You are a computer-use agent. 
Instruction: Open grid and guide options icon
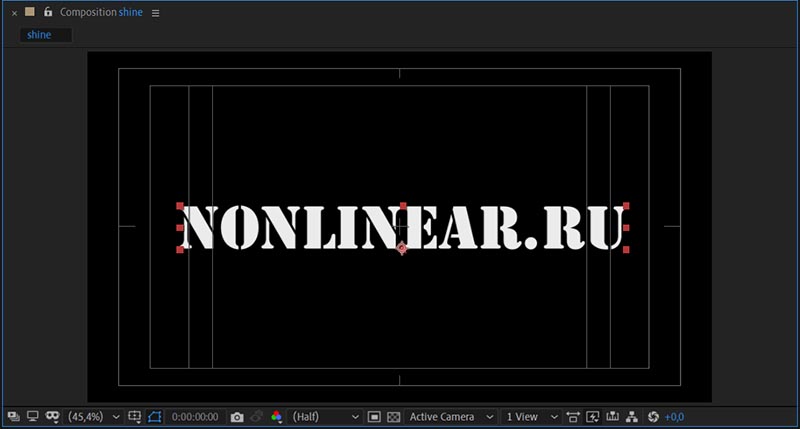(x=135, y=417)
